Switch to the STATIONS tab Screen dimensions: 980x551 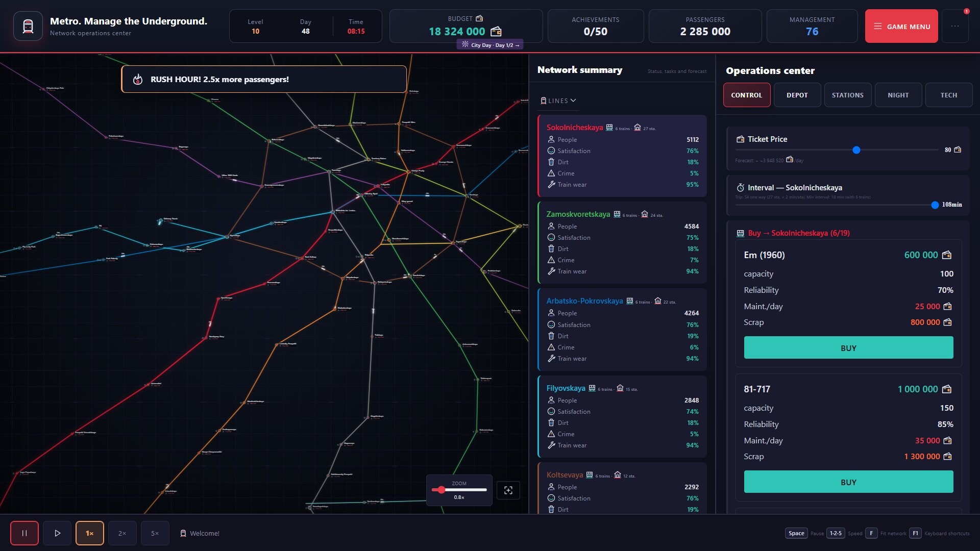pyautogui.click(x=848, y=95)
